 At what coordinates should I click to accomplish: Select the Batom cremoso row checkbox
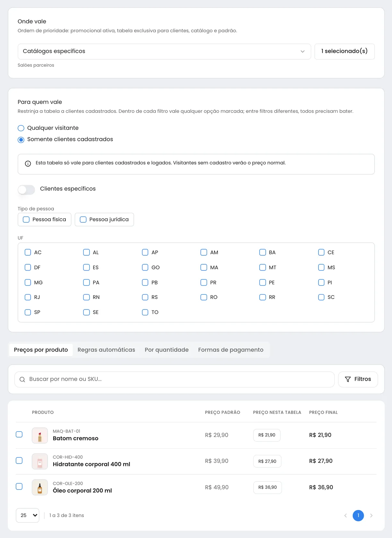tap(19, 435)
